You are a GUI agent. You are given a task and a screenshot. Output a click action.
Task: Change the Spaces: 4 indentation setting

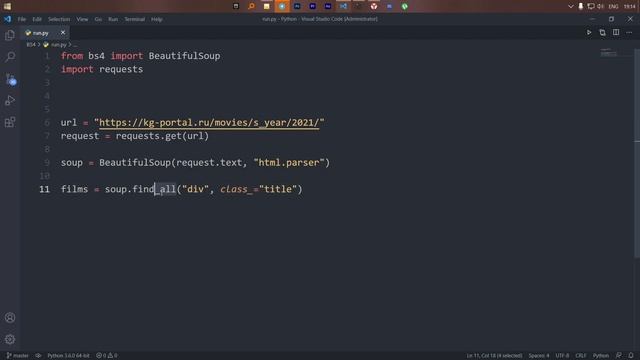(x=539, y=356)
